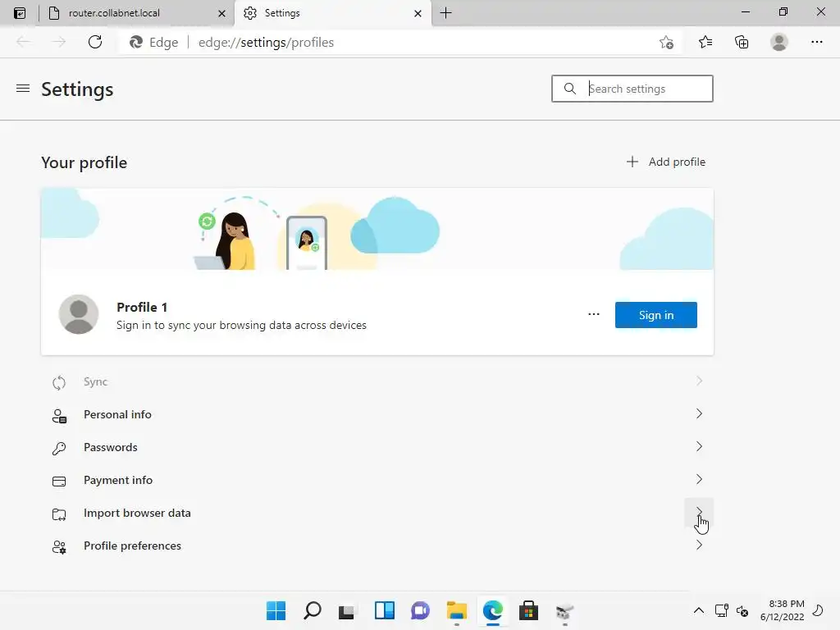Screen dimensions: 840x630
Task: Expand Import browser data chevron
Action: click(699, 512)
